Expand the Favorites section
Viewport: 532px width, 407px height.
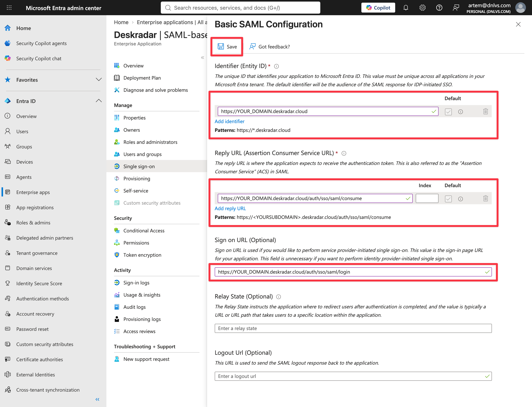(99, 80)
